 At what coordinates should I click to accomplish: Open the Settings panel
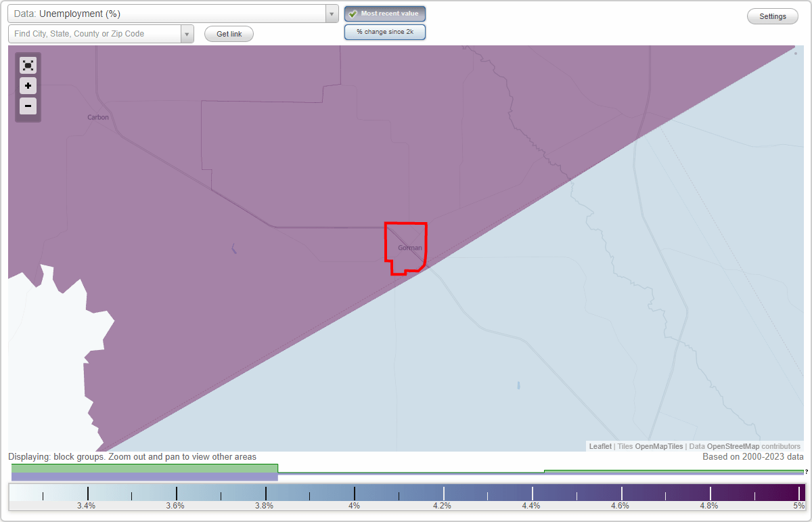click(x=772, y=16)
